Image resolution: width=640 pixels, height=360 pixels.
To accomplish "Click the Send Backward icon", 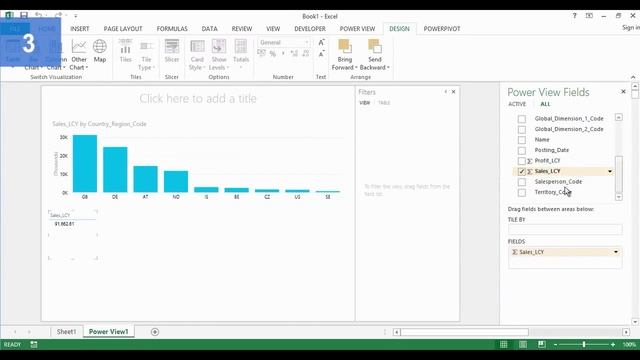I will tap(375, 47).
